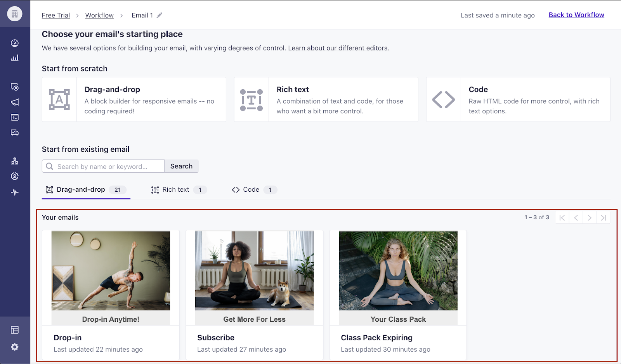Open the Dashboard gauge icon in sidebar
Viewport: 621px width, 364px height.
pyautogui.click(x=15, y=43)
